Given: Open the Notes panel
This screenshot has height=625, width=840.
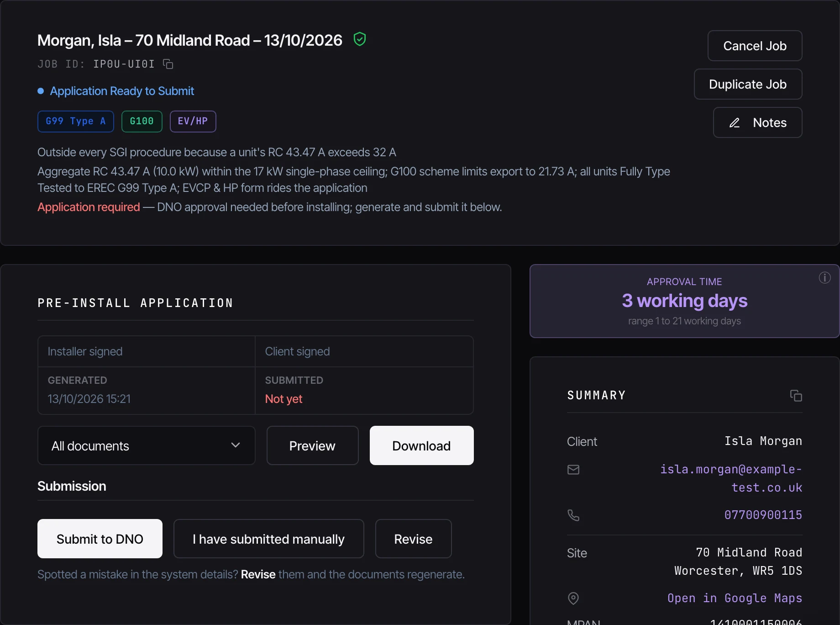Looking at the screenshot, I should 757,122.
